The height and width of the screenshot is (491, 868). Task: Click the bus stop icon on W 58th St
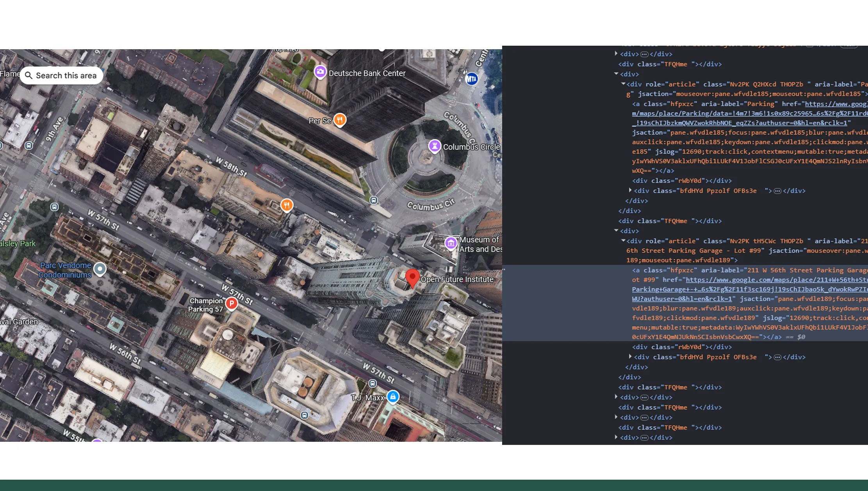tap(374, 200)
